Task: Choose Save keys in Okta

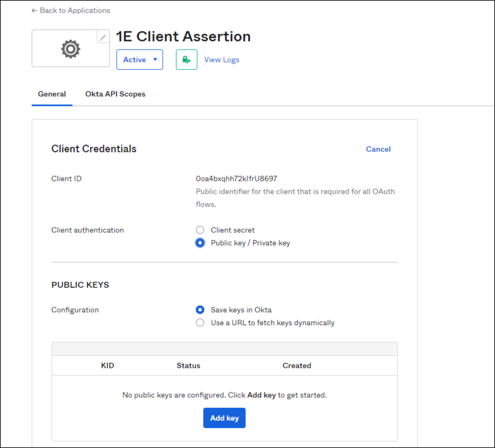Action: (x=200, y=310)
